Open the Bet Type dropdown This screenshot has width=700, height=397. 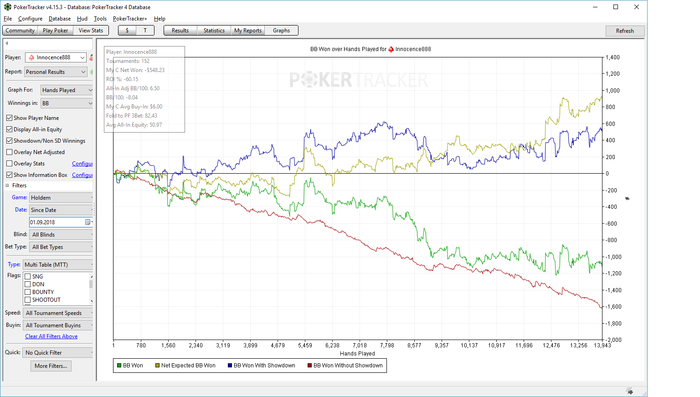tap(61, 247)
